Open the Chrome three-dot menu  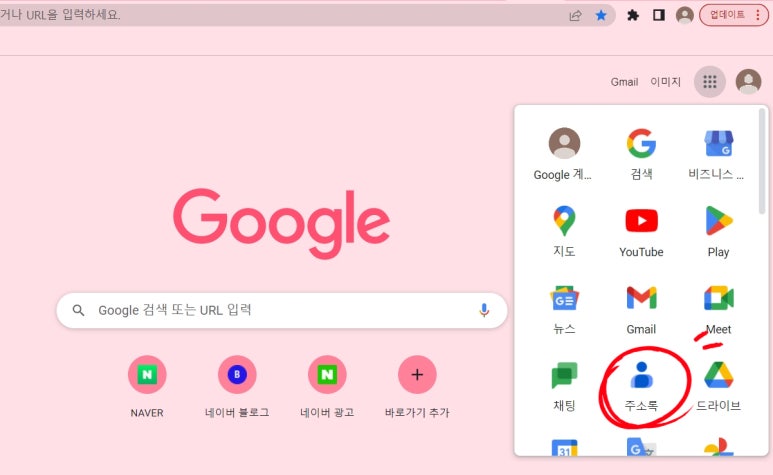(x=758, y=15)
